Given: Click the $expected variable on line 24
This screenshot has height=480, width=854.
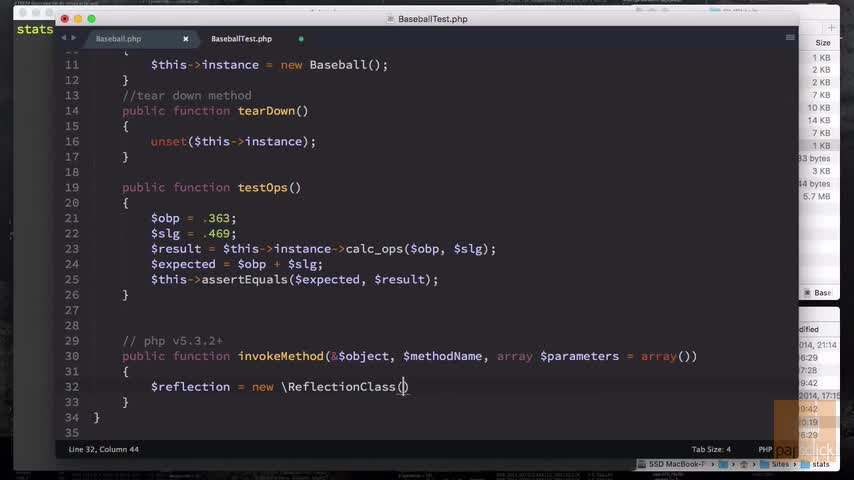Looking at the screenshot, I should click(183, 264).
